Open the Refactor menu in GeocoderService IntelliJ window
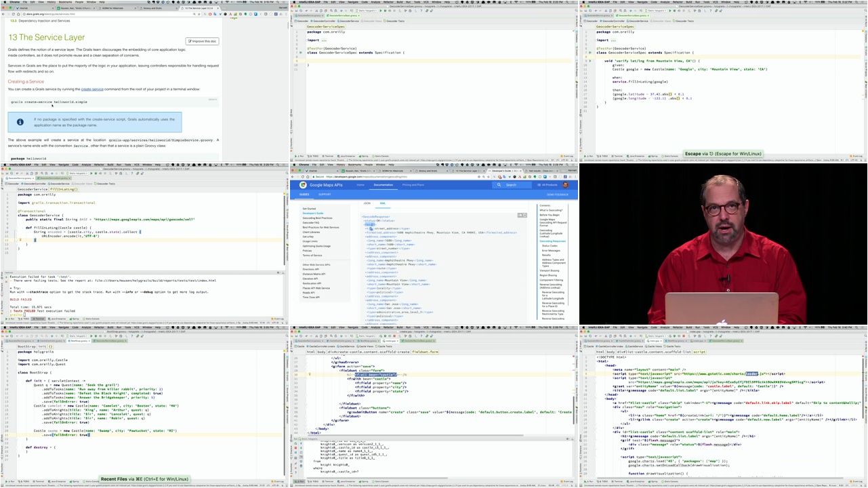This screenshot has height=488, width=868. tap(98, 165)
